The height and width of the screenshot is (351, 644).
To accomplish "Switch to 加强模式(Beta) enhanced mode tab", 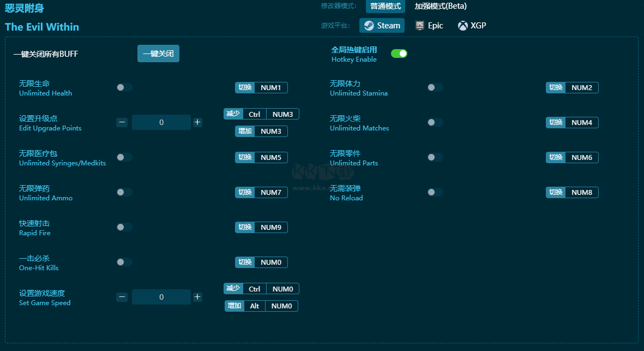I will 440,6.
